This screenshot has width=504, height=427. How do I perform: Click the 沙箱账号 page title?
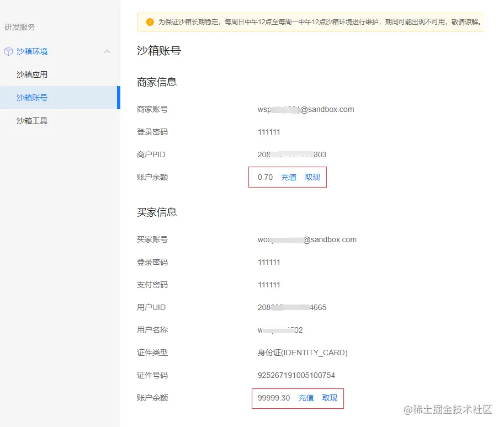coord(159,51)
